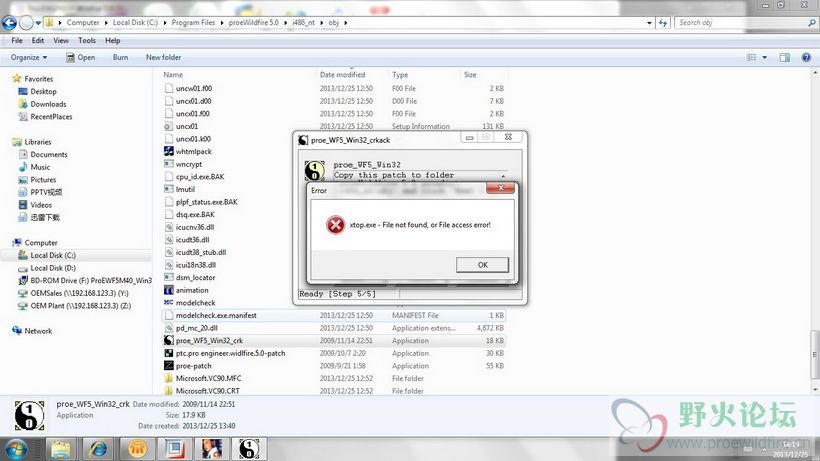The width and height of the screenshot is (820, 461).
Task: Click the blue Help question mark icon
Action: click(x=806, y=57)
